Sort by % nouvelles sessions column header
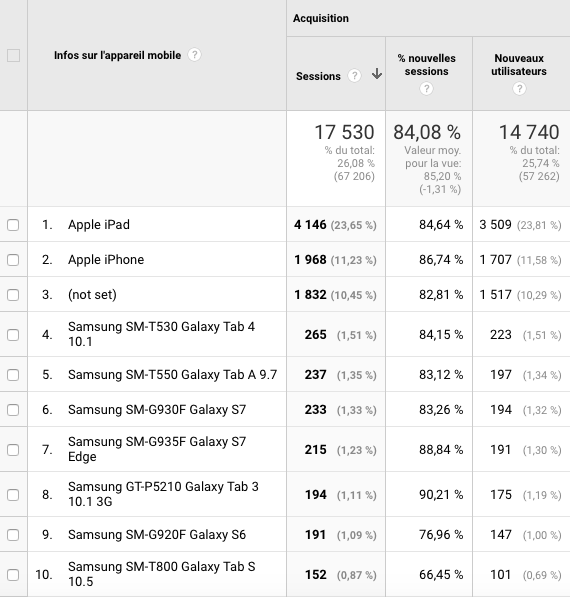570x597 pixels. click(426, 65)
